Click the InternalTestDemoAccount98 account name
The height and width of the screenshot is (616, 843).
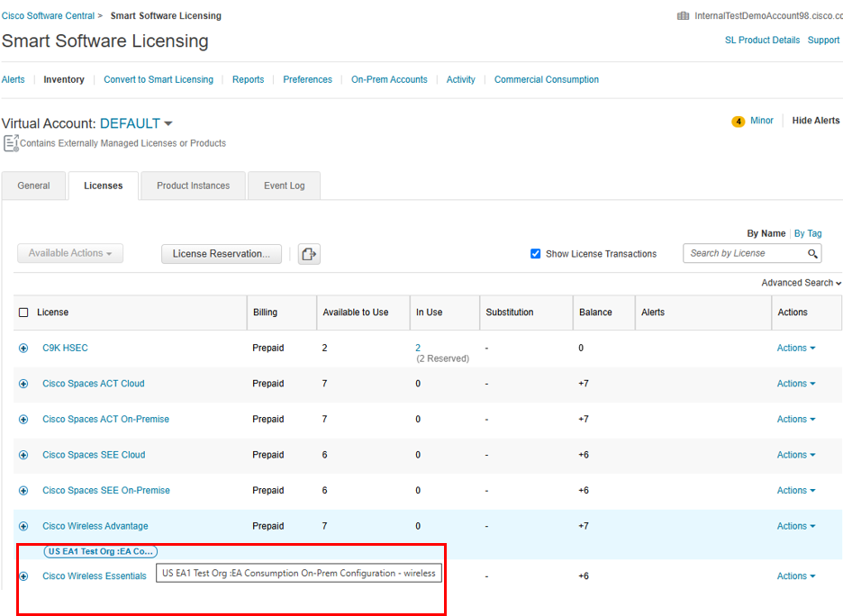(x=768, y=15)
